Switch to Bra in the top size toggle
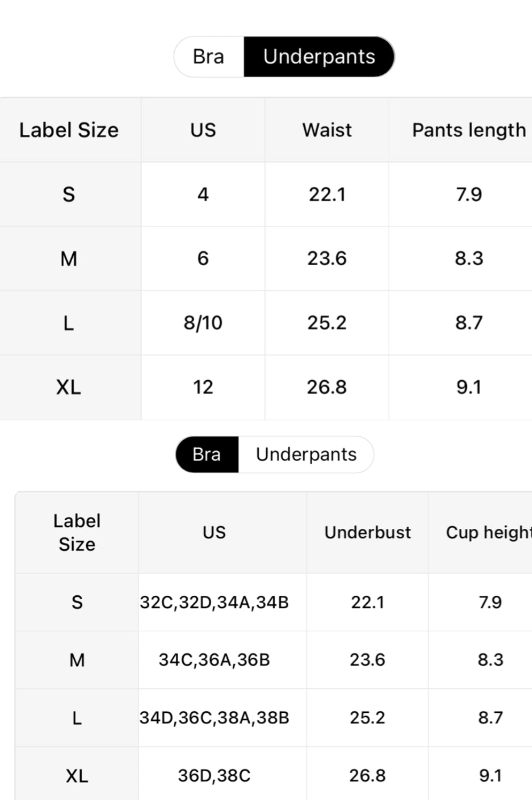 [209, 57]
